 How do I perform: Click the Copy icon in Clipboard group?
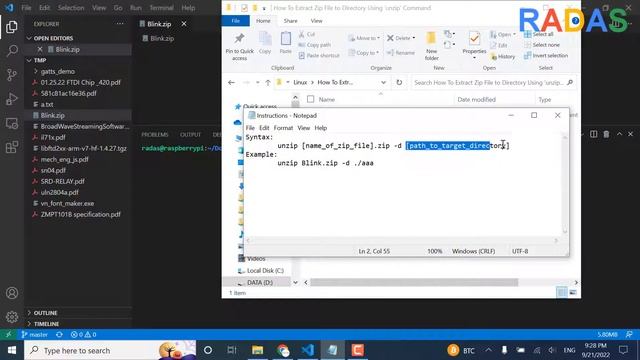pos(265,43)
